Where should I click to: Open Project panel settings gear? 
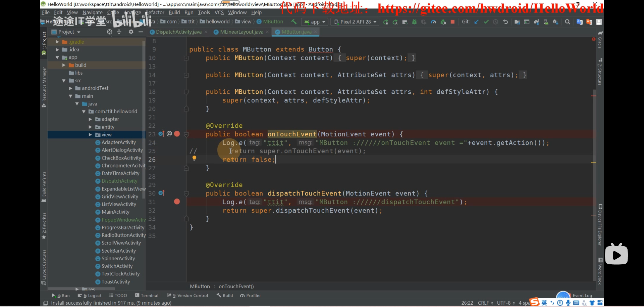(x=131, y=32)
